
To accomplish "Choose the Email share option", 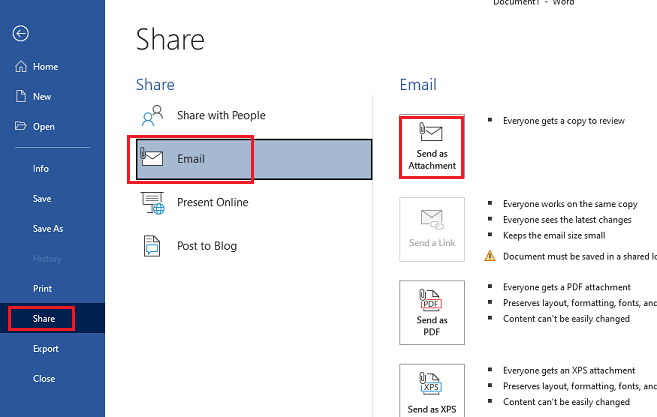I will pos(190,159).
